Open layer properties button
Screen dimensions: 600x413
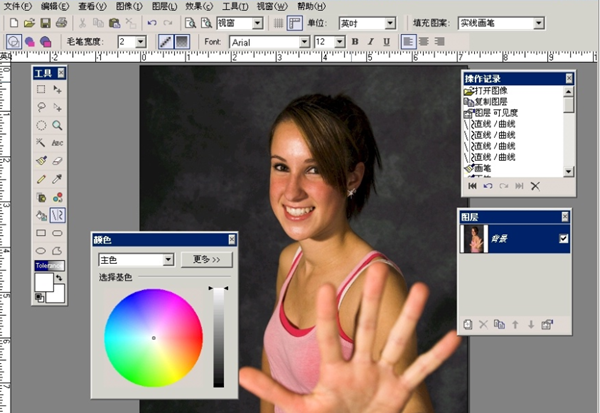(547, 325)
